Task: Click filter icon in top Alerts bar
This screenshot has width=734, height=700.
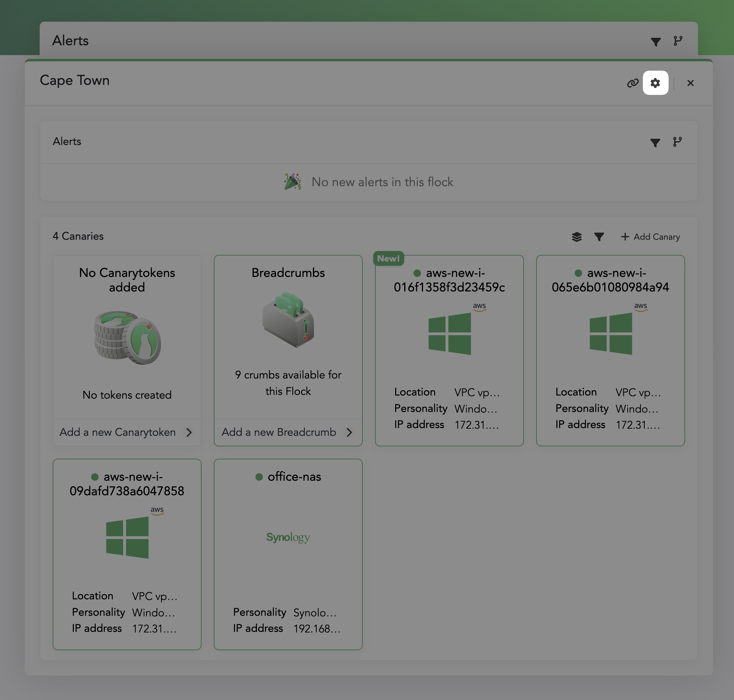Action: click(x=656, y=41)
